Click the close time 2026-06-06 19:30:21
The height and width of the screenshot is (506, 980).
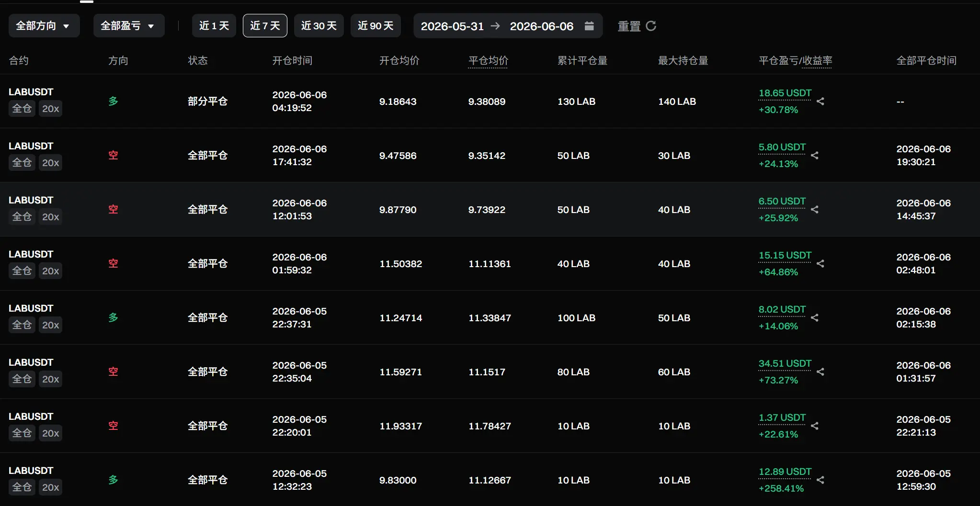tap(923, 156)
